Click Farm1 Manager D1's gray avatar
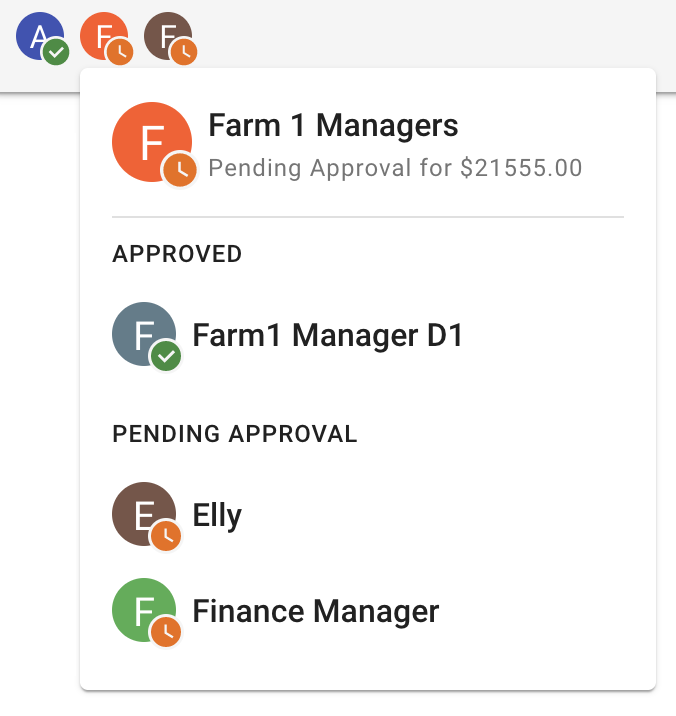This screenshot has width=676, height=716. [x=143, y=334]
